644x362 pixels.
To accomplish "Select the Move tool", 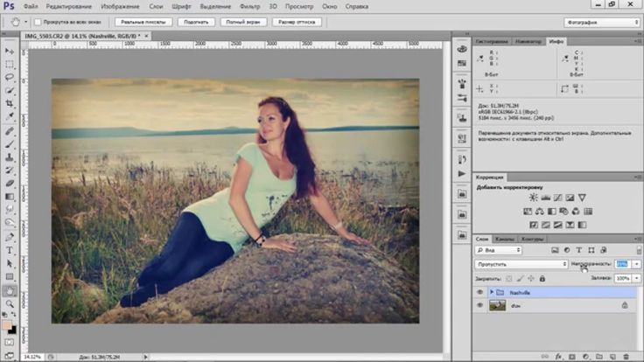I will 10,52.
